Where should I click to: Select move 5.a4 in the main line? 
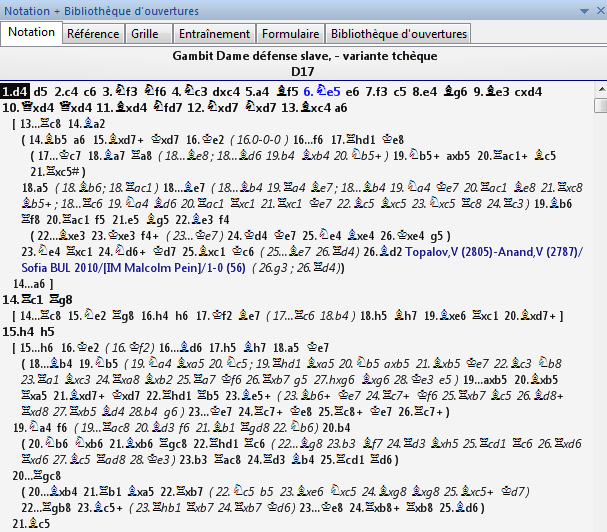tap(257, 92)
